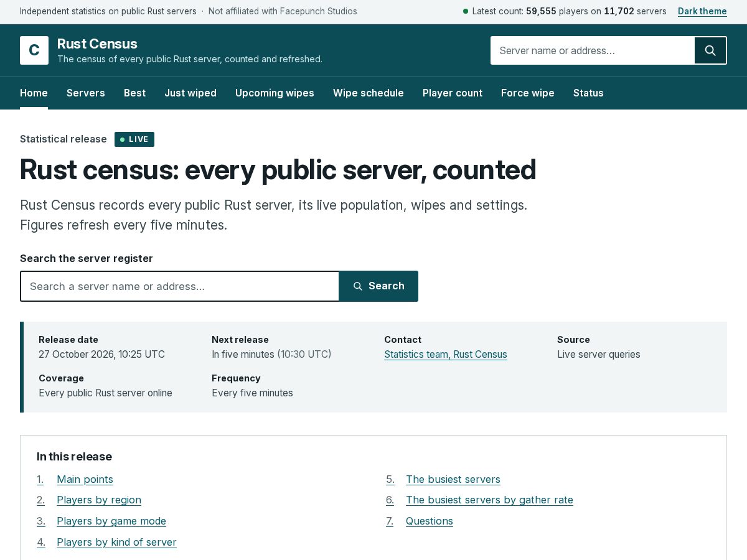Click the 'Every public Rust server online' text
The image size is (747, 560).
point(105,393)
